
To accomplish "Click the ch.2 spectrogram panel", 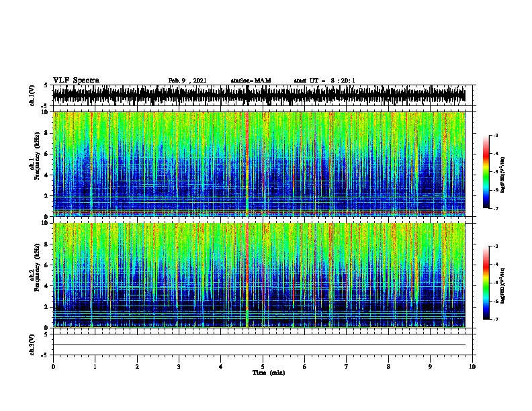I will [x=259, y=275].
